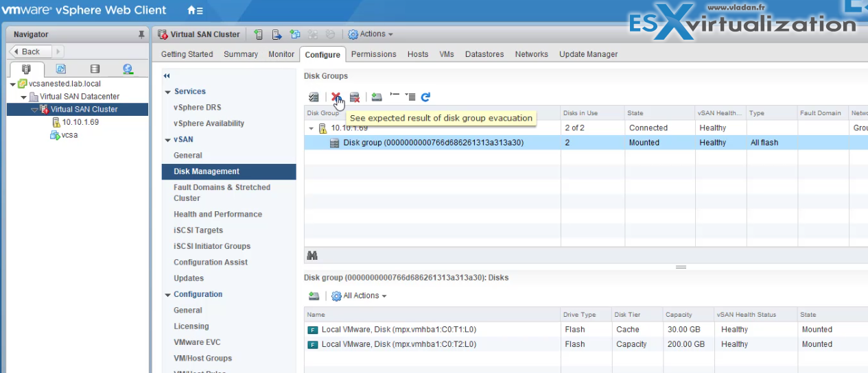Switch to VMs and Templates navigator tab
Viewport: 868px width, 373px height.
click(61, 69)
